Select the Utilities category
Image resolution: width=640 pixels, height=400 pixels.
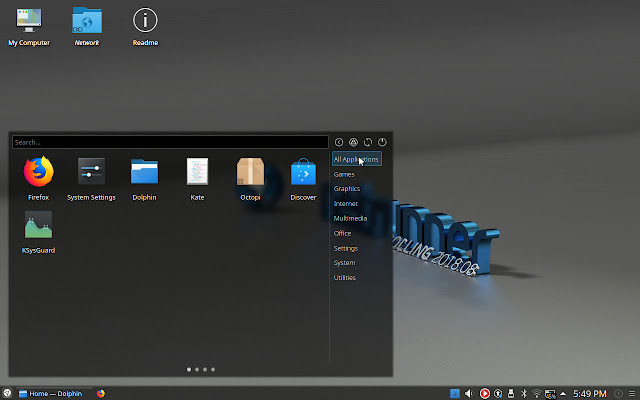pyautogui.click(x=344, y=278)
